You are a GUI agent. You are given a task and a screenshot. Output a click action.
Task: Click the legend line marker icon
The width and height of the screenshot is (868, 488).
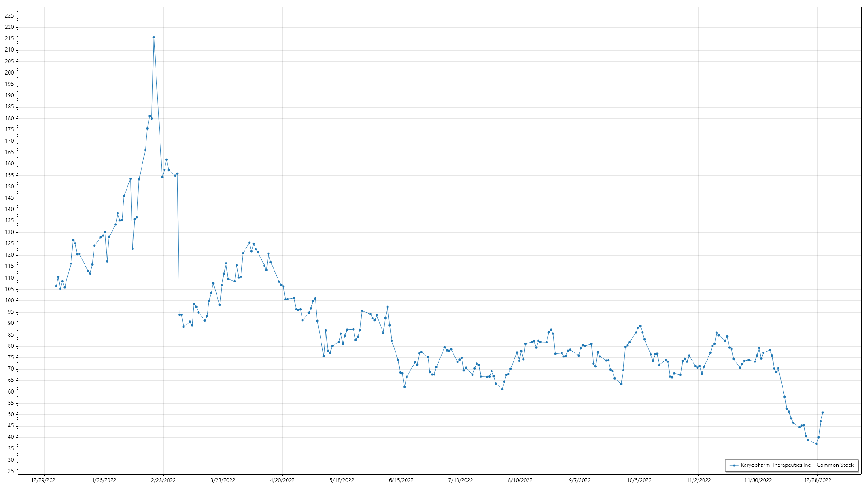[x=734, y=465]
